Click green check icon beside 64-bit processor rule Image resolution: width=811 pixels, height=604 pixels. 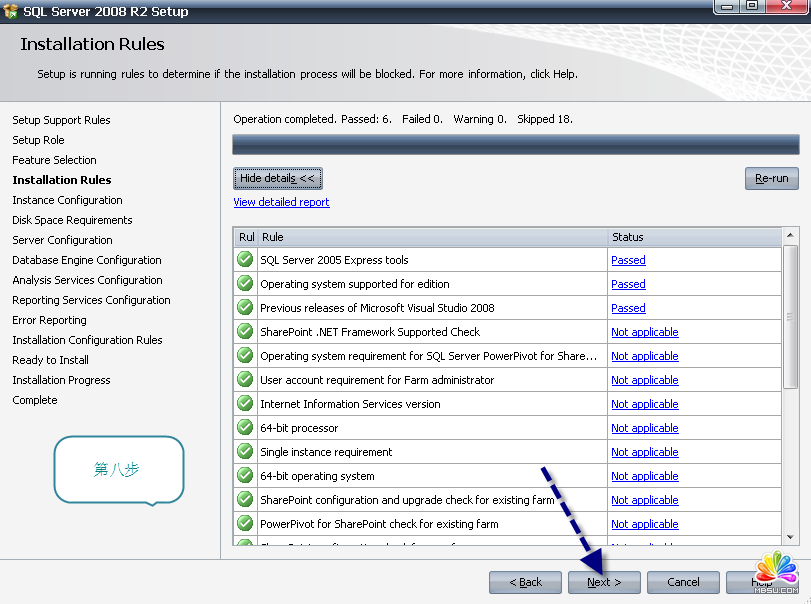[245, 428]
